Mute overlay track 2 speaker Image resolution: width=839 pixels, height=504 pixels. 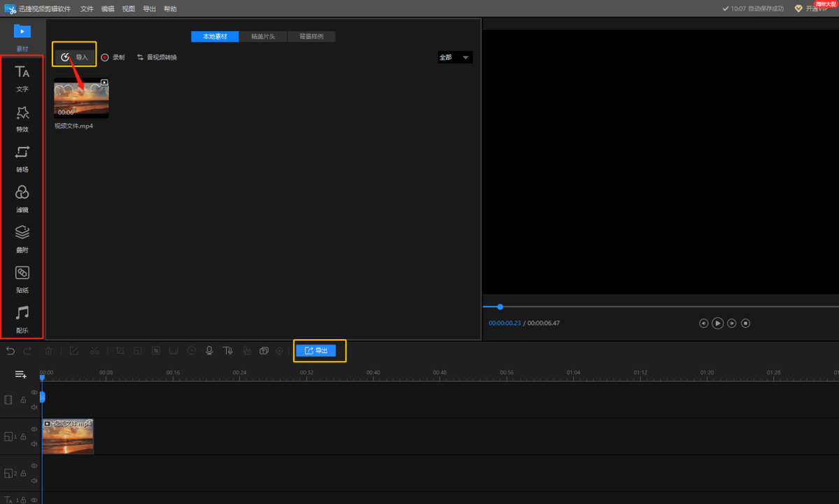pos(34,481)
